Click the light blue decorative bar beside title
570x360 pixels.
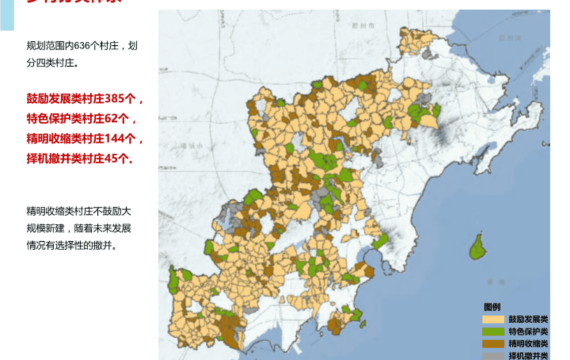[7, 15]
